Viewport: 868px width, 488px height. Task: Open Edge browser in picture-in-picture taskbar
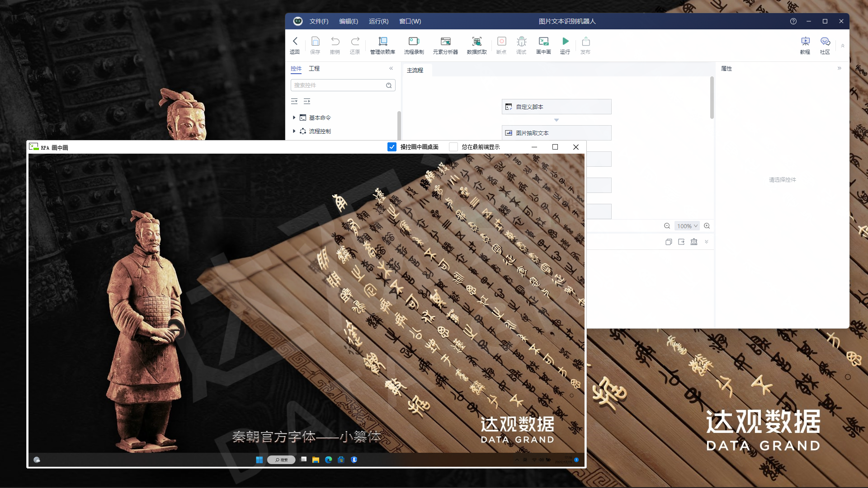[328, 460]
